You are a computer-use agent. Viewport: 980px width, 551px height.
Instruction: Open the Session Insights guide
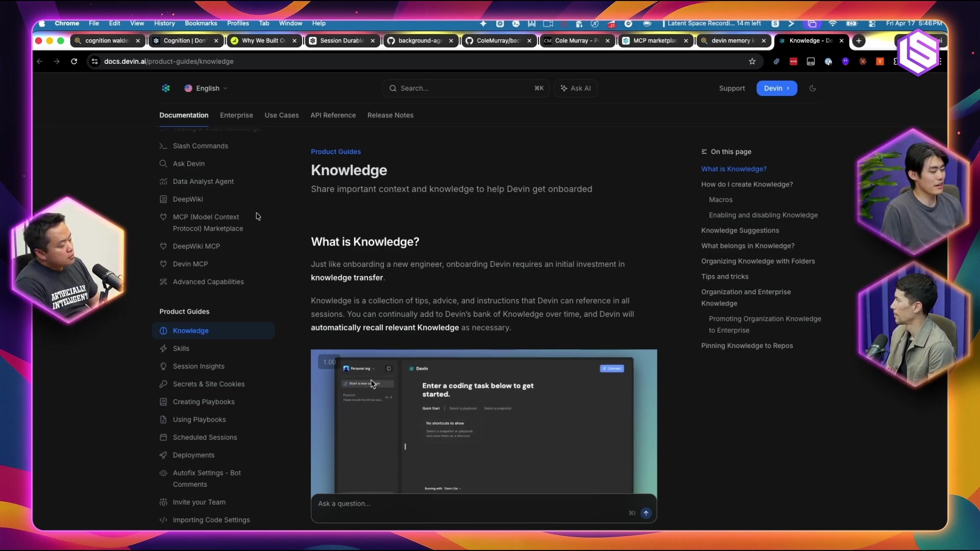click(x=199, y=366)
